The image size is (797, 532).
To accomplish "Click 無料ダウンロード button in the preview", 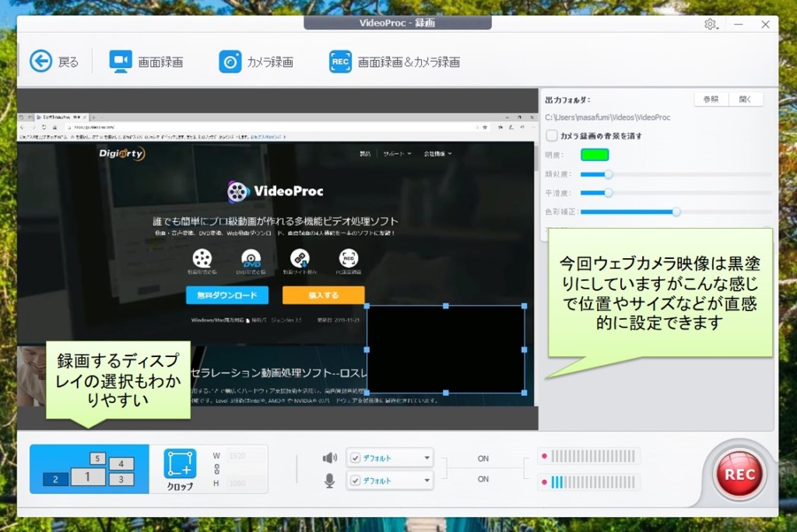I will click(x=227, y=296).
